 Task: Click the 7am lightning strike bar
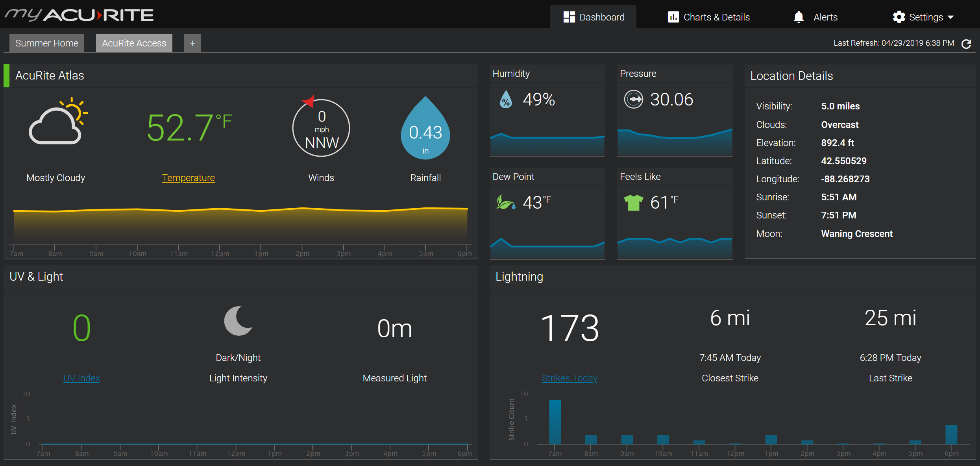click(555, 422)
